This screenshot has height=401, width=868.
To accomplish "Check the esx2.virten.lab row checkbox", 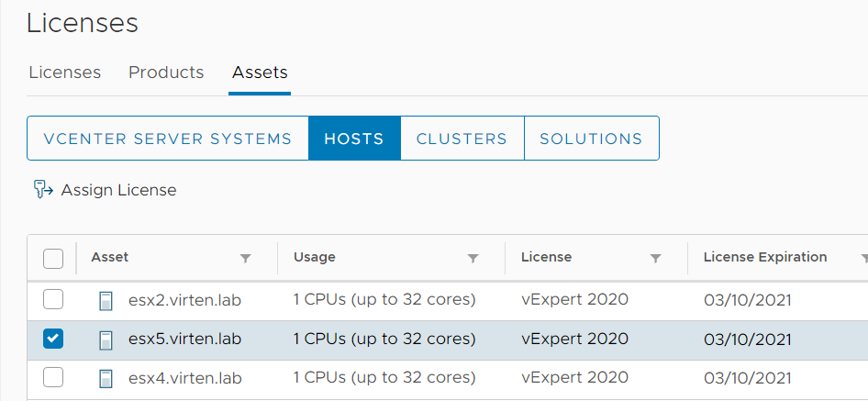I will (53, 300).
